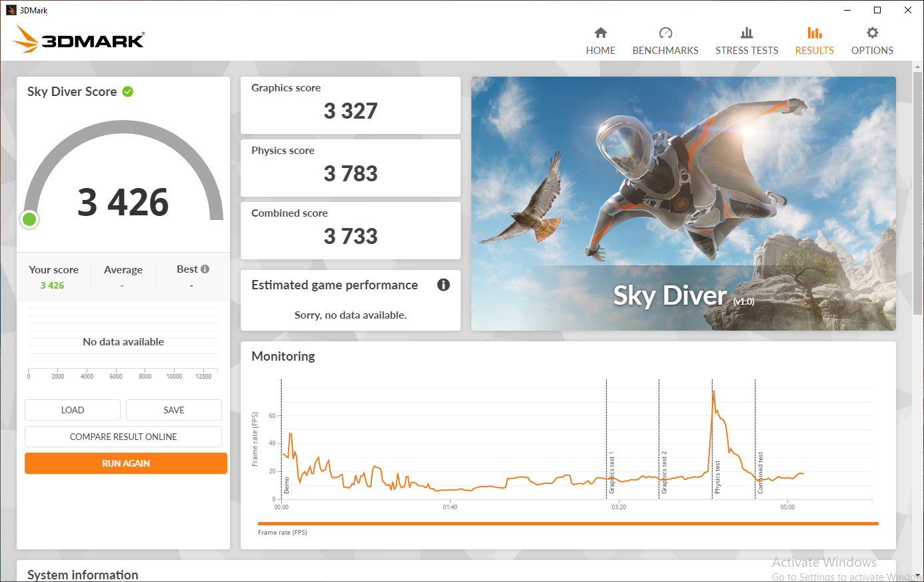Click green dot on score gauge
924x582 pixels.
pos(29,219)
